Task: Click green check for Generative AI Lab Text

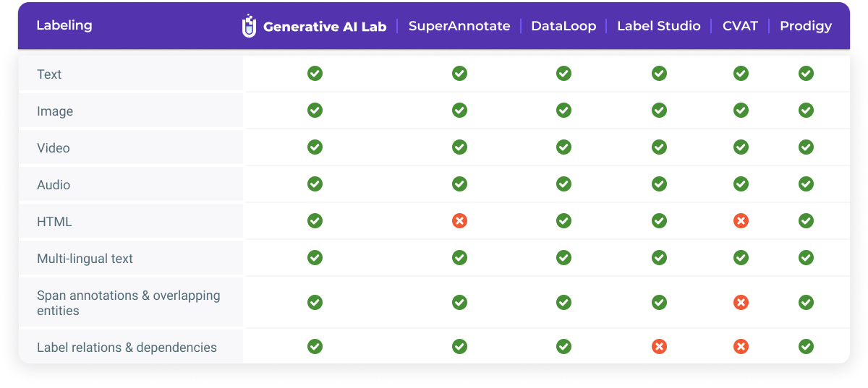Action: tap(315, 73)
